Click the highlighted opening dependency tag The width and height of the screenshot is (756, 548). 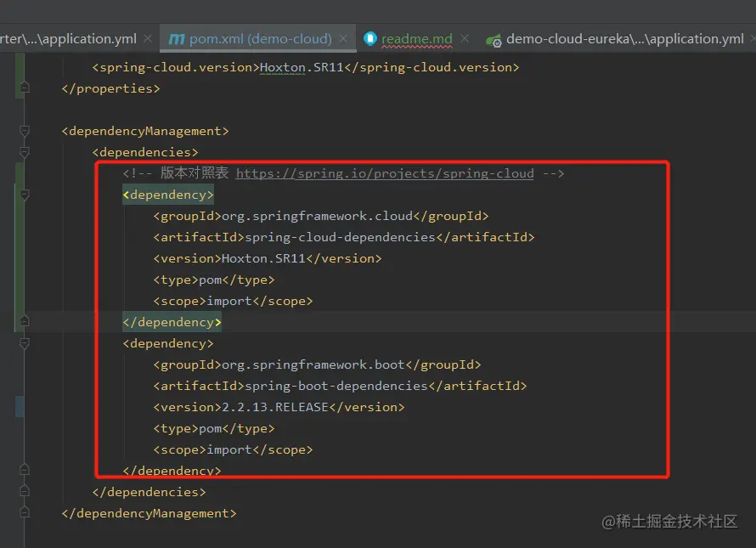click(x=168, y=195)
